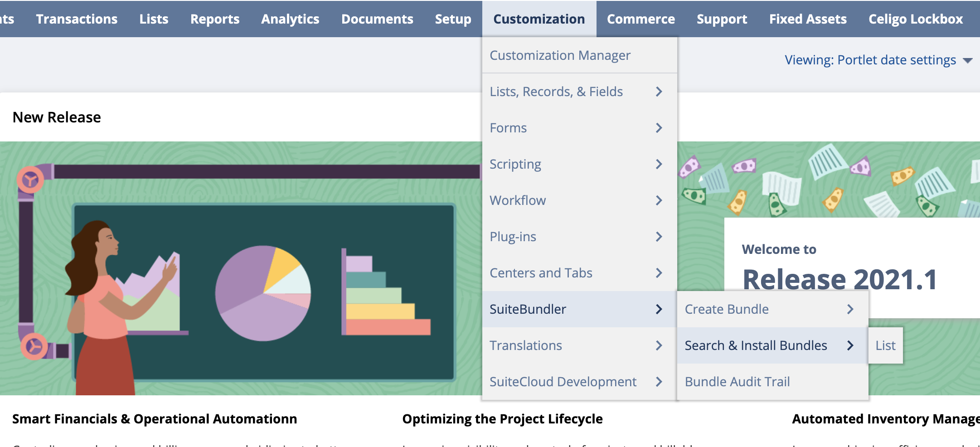This screenshot has height=447, width=980.
Task: Click the SuiteBundler arrow icon
Action: (x=659, y=309)
